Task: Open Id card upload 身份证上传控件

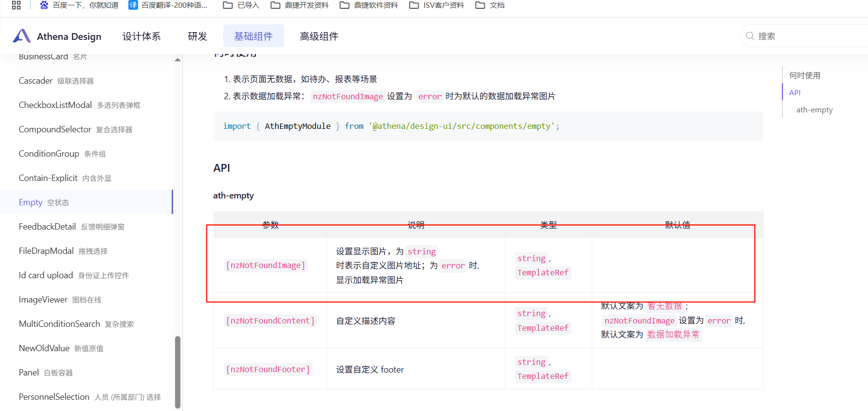Action: point(73,275)
